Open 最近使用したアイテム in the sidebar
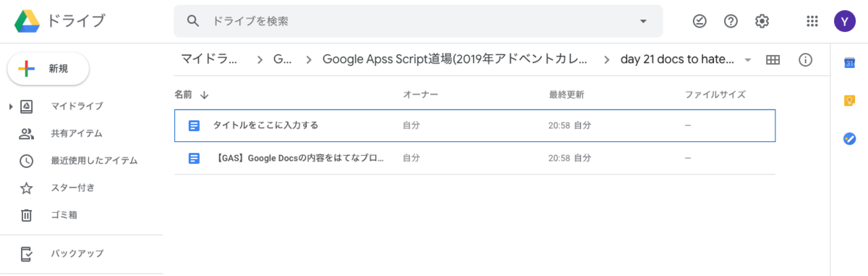Screen dimensions: 868x276 coord(94,160)
